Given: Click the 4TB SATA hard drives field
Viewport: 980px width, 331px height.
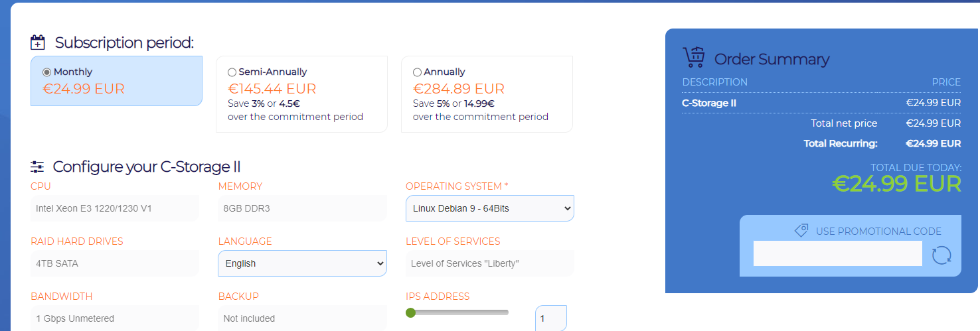Looking at the screenshot, I should [115, 263].
